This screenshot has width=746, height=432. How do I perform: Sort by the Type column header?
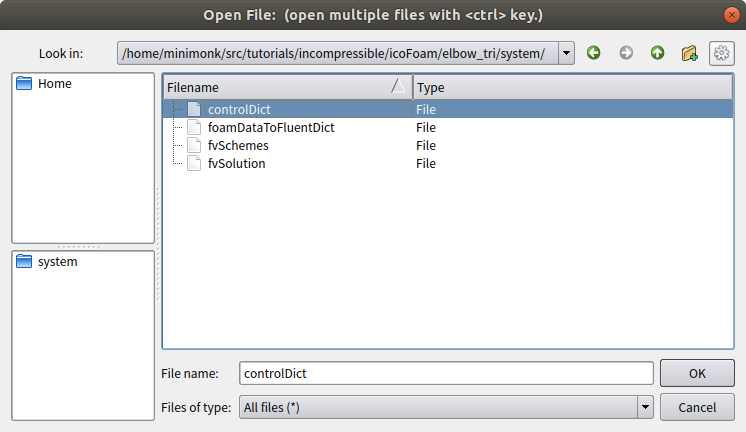[573, 88]
